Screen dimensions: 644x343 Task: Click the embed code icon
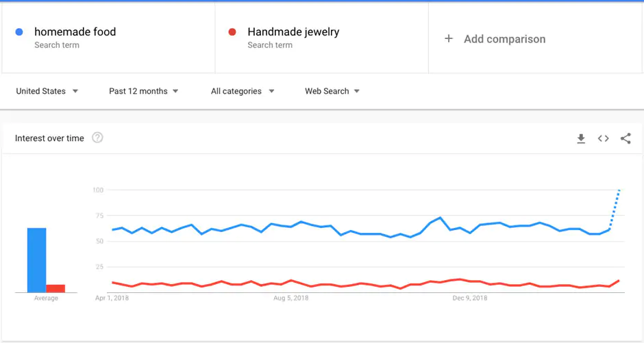(x=604, y=138)
